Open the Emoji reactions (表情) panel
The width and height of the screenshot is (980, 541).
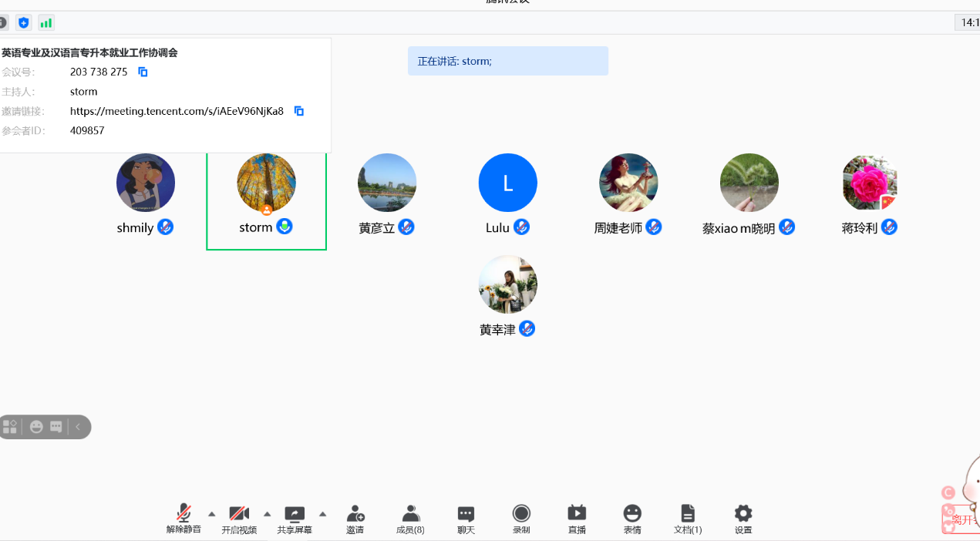click(x=632, y=514)
